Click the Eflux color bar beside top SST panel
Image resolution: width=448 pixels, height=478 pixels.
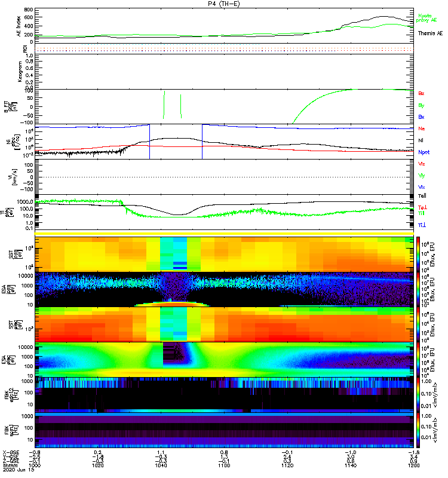click(x=418, y=254)
